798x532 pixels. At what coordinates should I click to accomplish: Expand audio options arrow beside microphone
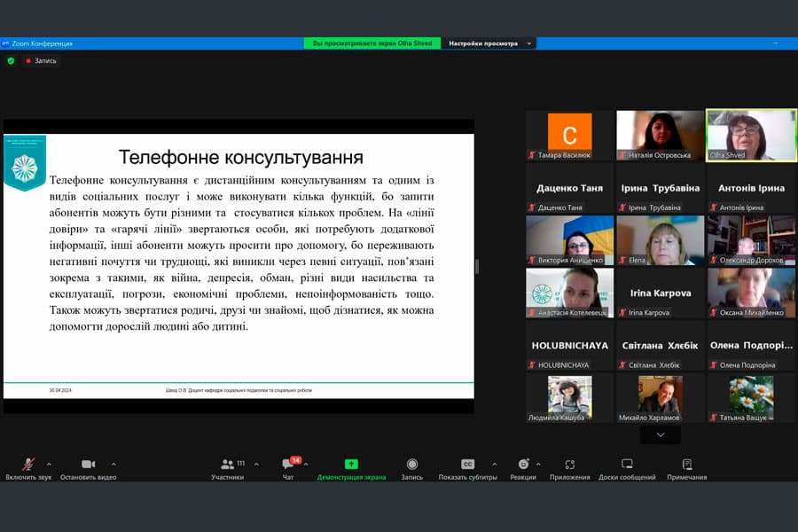49,464
